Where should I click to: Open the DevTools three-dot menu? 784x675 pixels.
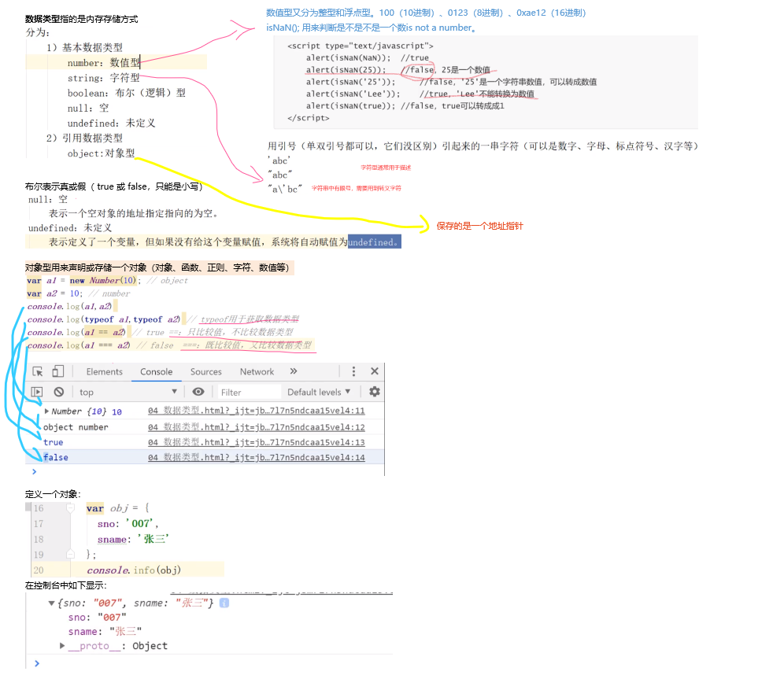(353, 371)
